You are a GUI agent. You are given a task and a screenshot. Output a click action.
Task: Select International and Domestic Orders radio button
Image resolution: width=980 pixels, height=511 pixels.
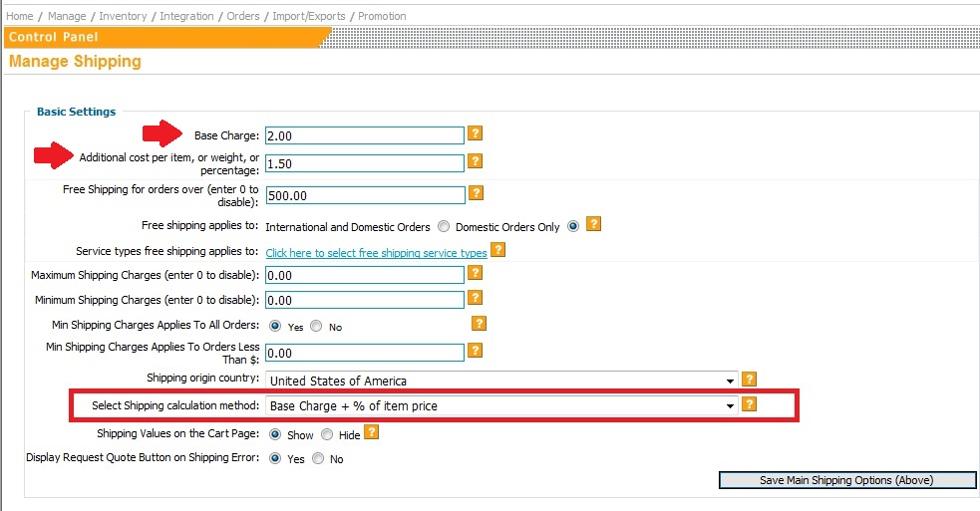point(445,226)
